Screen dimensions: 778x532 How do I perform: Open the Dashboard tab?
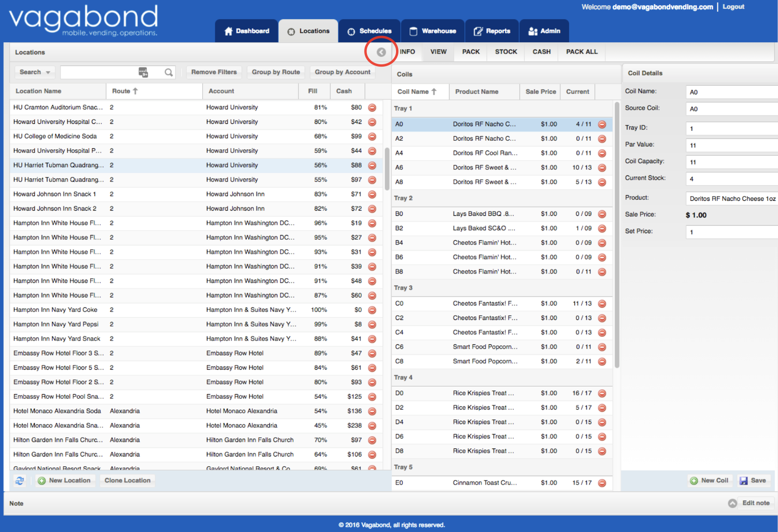click(x=246, y=31)
